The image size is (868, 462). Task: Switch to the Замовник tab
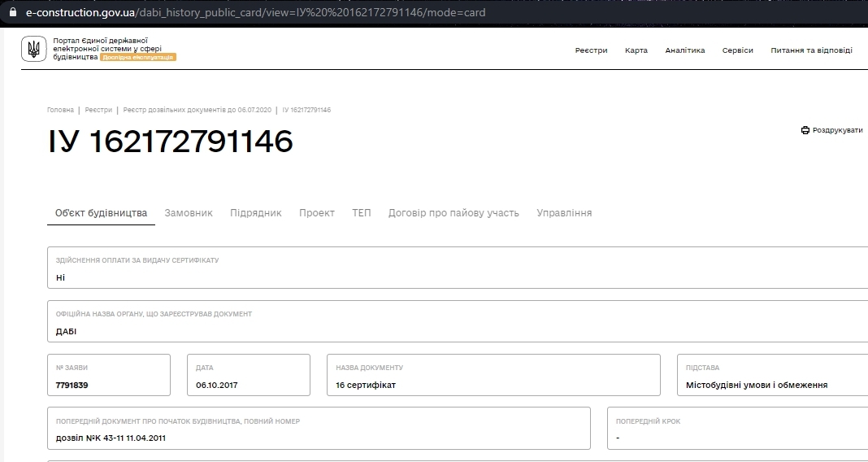pos(189,213)
